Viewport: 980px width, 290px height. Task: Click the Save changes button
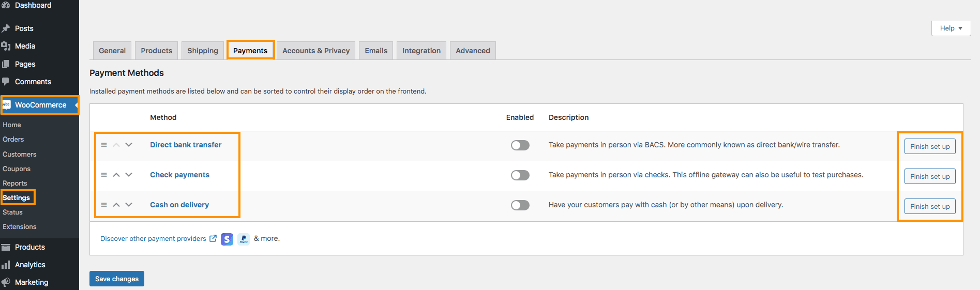tap(117, 279)
